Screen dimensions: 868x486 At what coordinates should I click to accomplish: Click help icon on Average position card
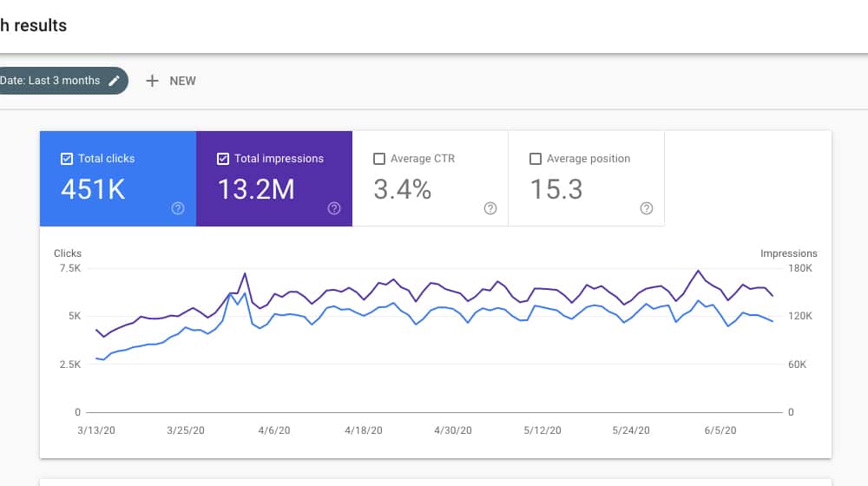[647, 208]
